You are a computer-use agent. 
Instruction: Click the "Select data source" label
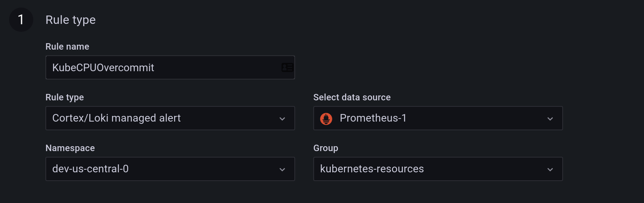(x=352, y=97)
